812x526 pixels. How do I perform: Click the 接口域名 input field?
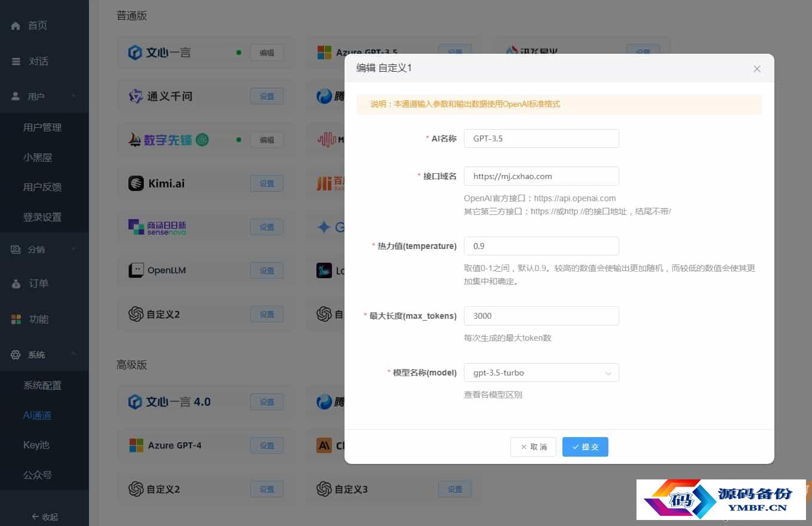click(542, 176)
